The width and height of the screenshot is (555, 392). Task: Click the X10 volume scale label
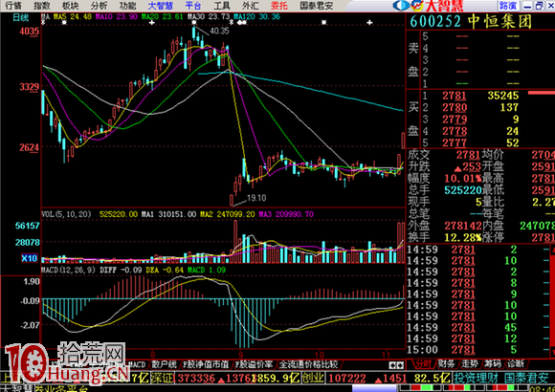click(x=29, y=258)
